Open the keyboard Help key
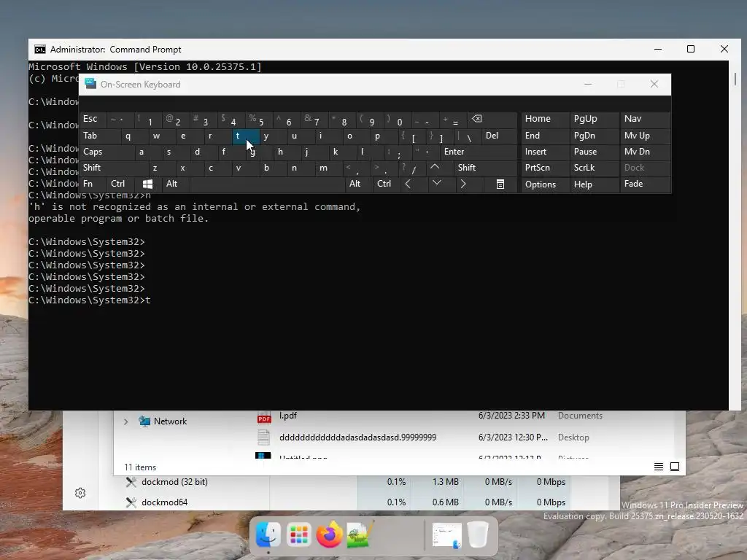The height and width of the screenshot is (560, 747). [594, 184]
